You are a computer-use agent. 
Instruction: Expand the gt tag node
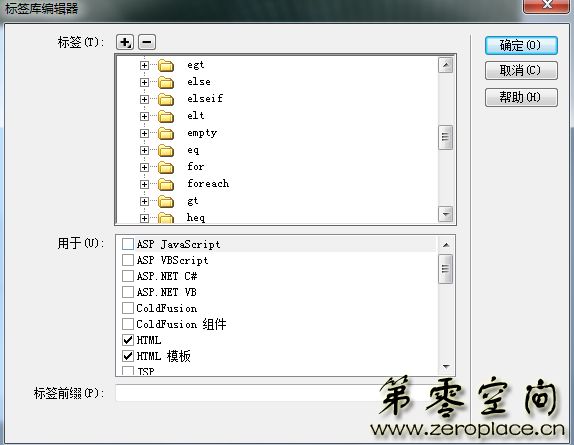144,201
